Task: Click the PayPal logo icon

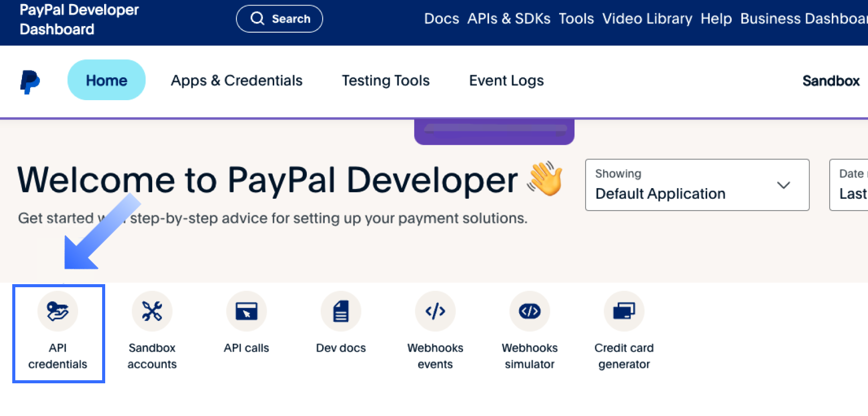Action: click(x=30, y=82)
